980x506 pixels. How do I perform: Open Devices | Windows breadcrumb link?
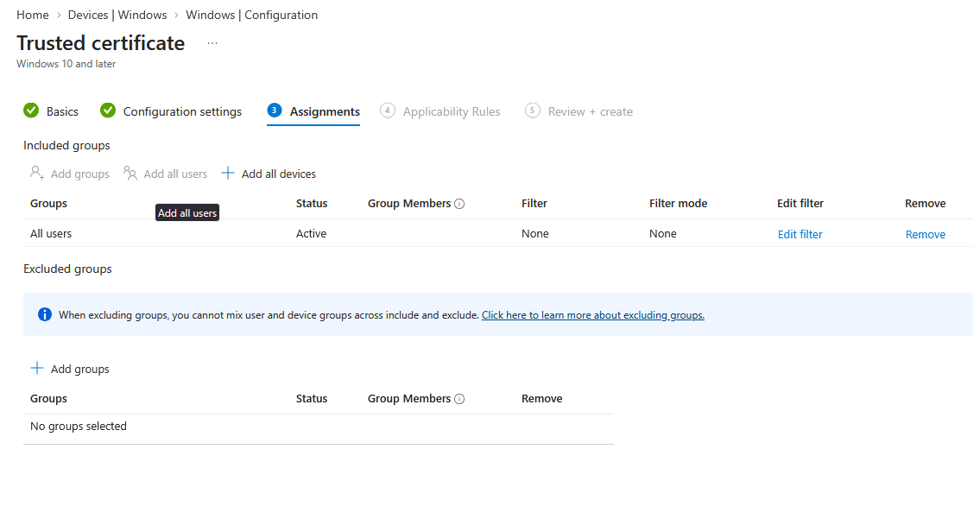pyautogui.click(x=117, y=15)
